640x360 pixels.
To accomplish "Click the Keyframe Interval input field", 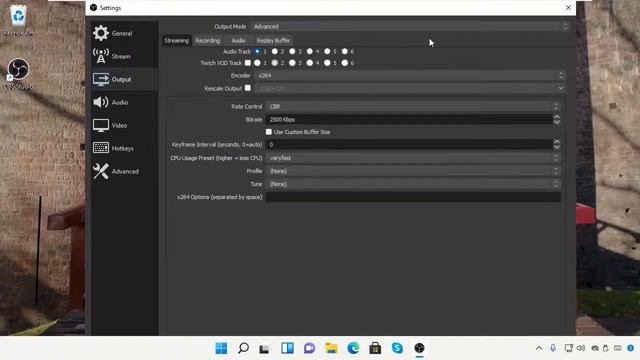I will point(409,144).
